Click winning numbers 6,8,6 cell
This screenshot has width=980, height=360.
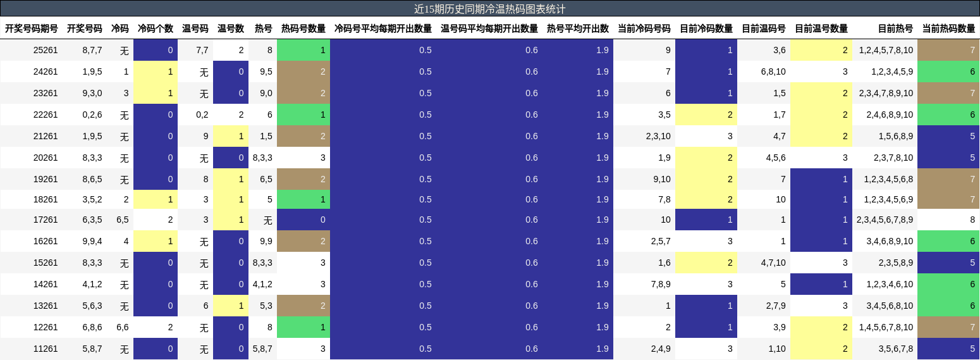pyautogui.click(x=92, y=327)
